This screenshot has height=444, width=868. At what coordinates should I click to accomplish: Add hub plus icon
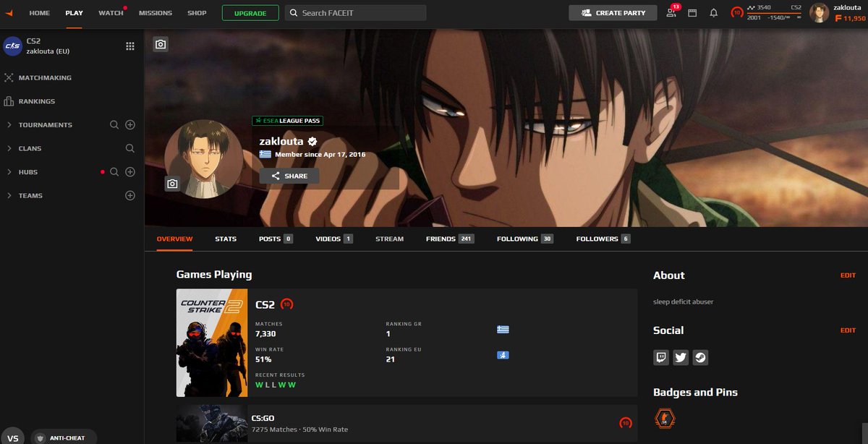(x=130, y=172)
